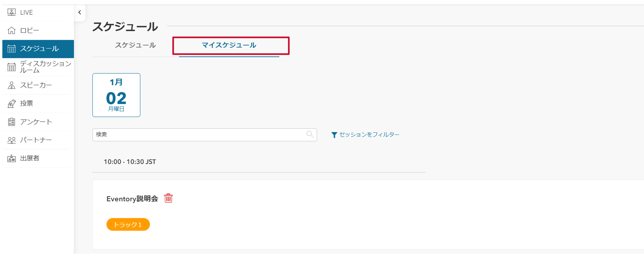
Task: Switch to the スケジュール tab
Action: 135,45
